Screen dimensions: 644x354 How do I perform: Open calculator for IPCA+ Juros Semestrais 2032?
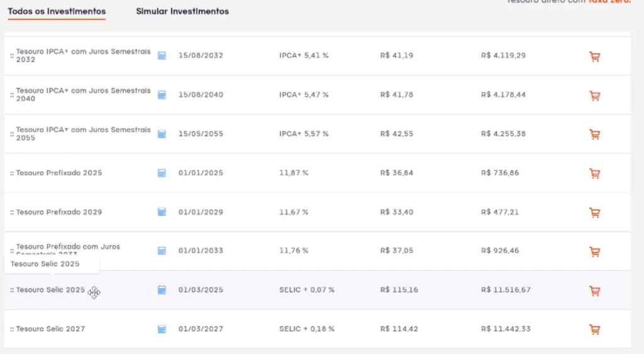point(162,55)
